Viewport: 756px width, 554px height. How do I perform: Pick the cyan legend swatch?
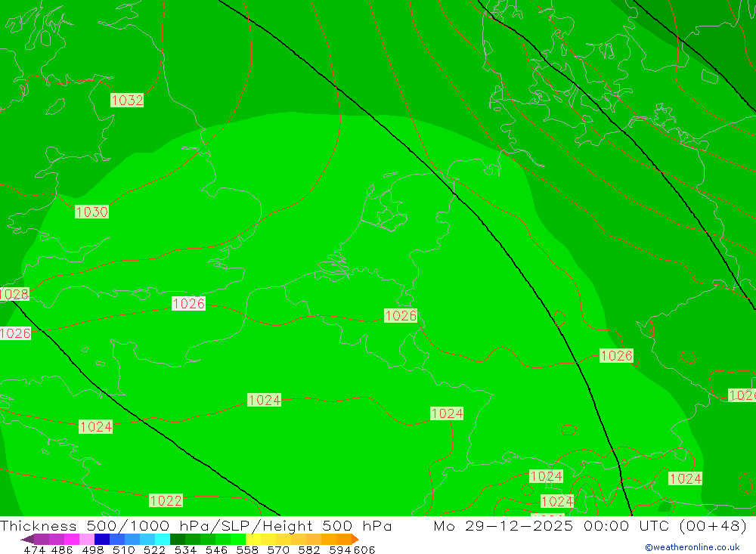click(163, 539)
